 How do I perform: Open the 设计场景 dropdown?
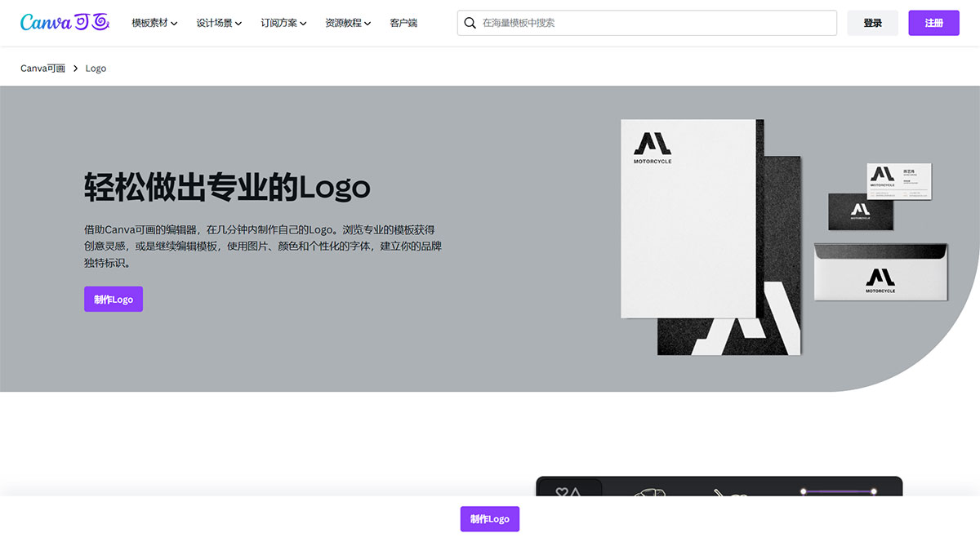point(217,22)
